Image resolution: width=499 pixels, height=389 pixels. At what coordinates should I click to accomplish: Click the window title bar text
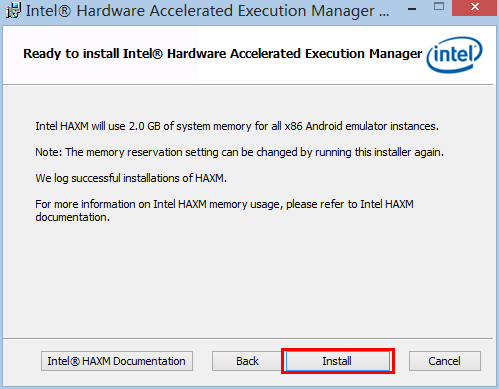click(x=207, y=11)
